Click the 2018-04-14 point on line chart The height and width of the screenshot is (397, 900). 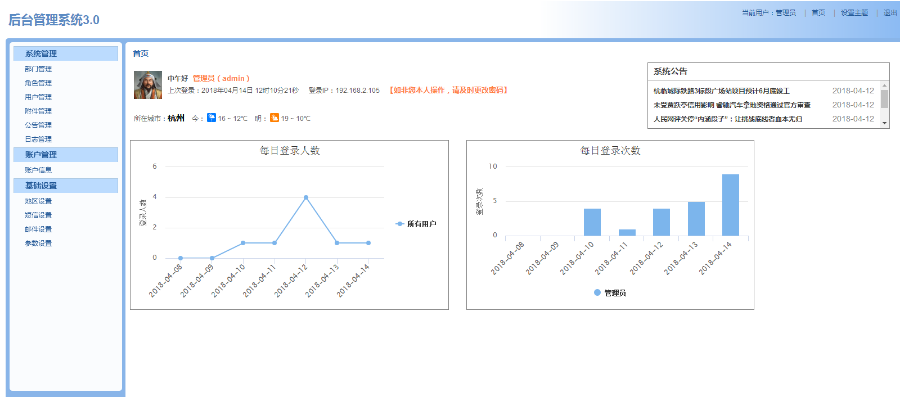[368, 243]
